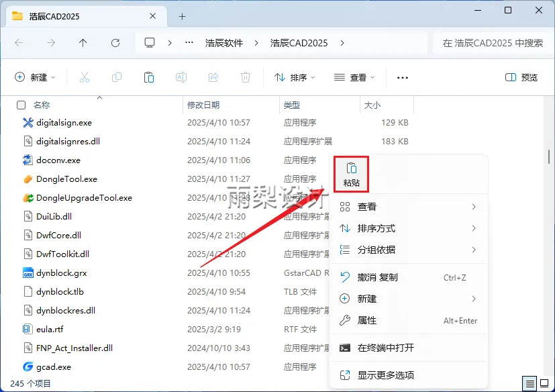Go forward with the right arrow

click(x=51, y=43)
